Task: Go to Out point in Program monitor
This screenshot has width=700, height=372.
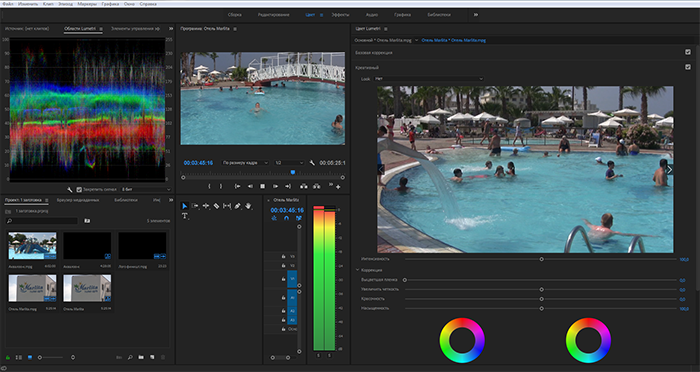Action: tap(288, 186)
